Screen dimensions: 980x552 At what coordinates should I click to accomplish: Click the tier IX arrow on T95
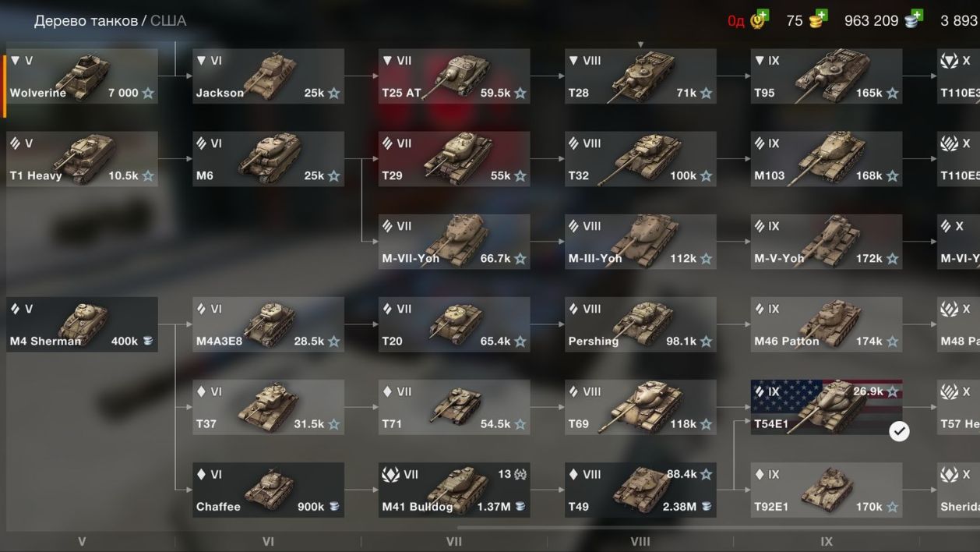760,61
